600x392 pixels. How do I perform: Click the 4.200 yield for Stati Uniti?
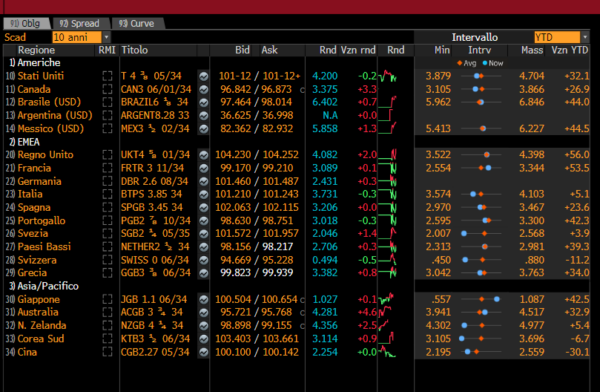(x=325, y=76)
